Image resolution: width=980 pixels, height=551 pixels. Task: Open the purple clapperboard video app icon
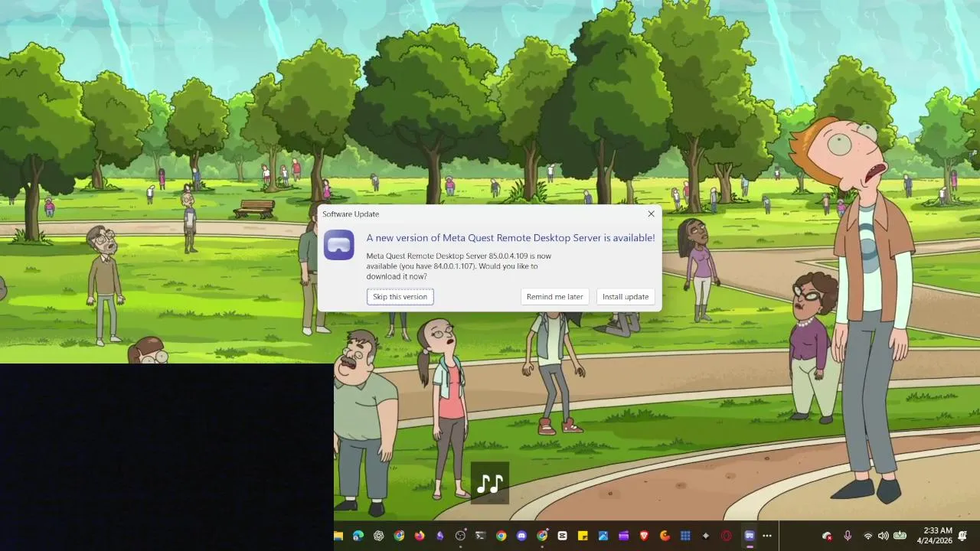(624, 536)
